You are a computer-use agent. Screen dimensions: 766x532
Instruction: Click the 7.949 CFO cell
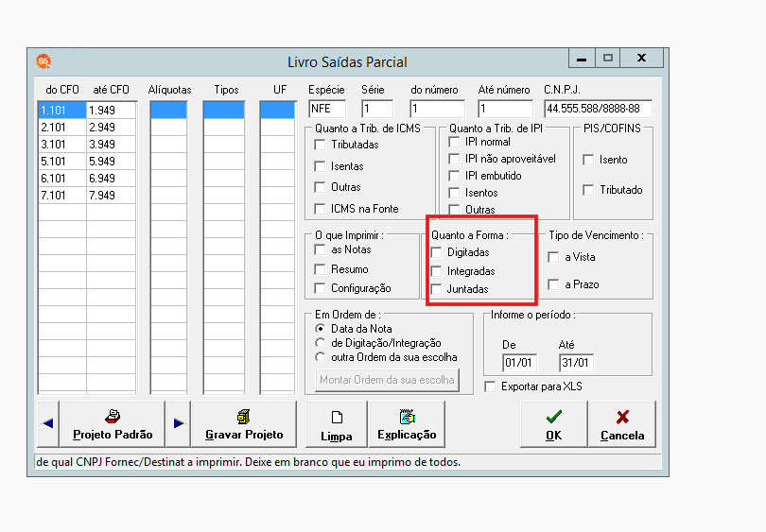point(111,196)
